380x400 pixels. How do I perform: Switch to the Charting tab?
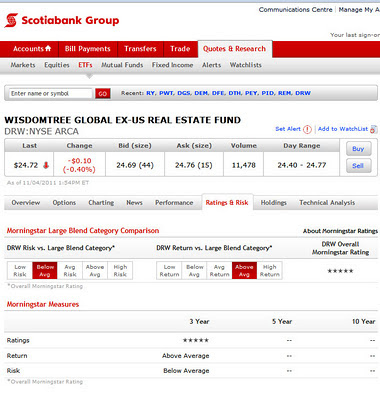point(101,203)
